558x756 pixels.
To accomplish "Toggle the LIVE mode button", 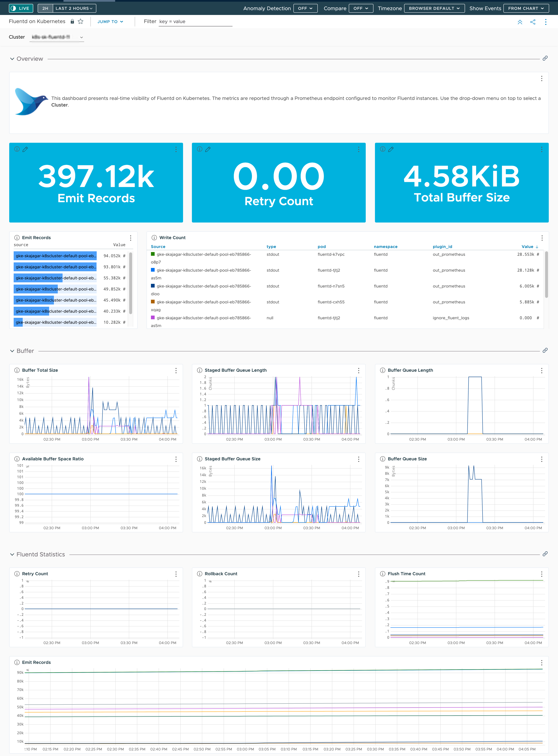I will tap(21, 8).
